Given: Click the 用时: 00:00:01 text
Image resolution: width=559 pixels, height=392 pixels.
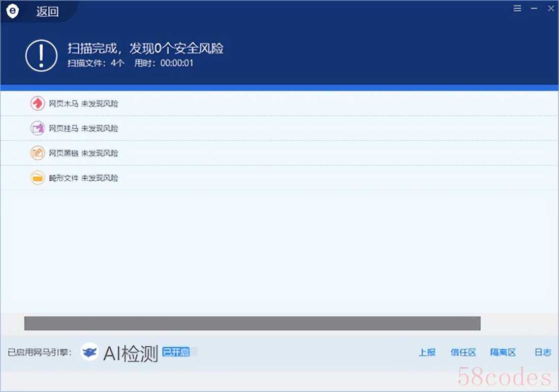Looking at the screenshot, I should coord(164,63).
